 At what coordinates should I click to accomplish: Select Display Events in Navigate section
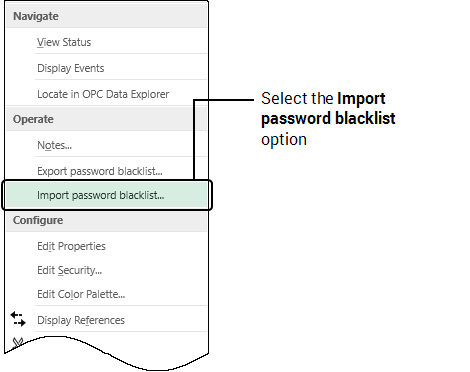71,68
